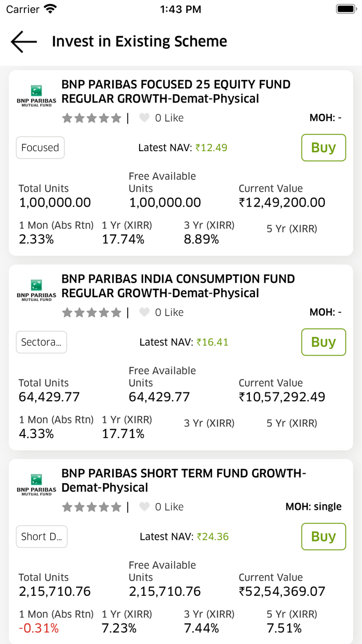Tap the battery icon in status bar
Viewport: 362px width, 644px height.
345,9
